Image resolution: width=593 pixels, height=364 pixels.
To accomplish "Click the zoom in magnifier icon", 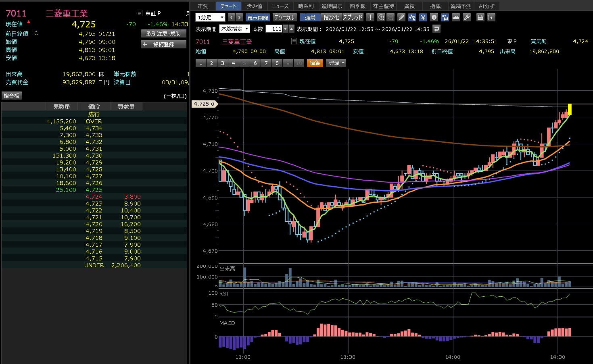I will click(x=381, y=17).
